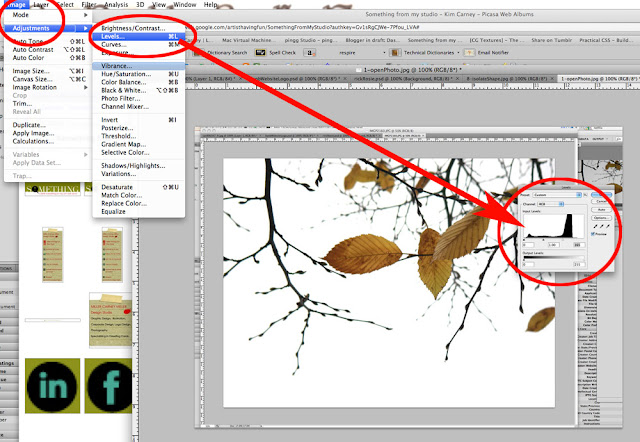Screen dimensions: 640x442
Task: Click the Facebook icon in the browser page
Action: click(x=109, y=386)
